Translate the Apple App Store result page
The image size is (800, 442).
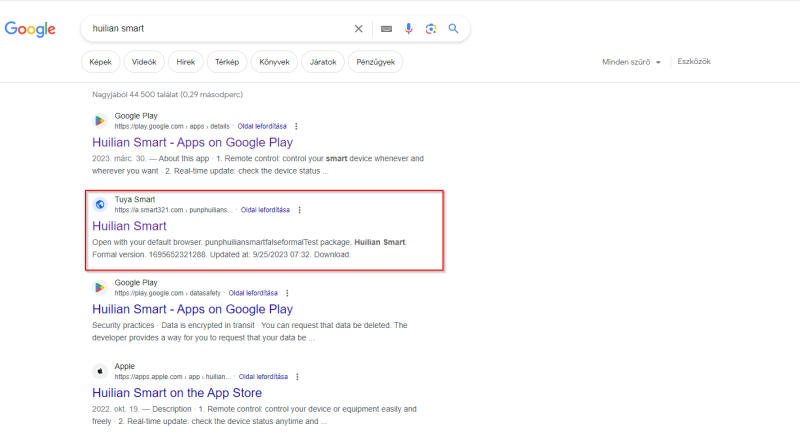click(x=263, y=377)
